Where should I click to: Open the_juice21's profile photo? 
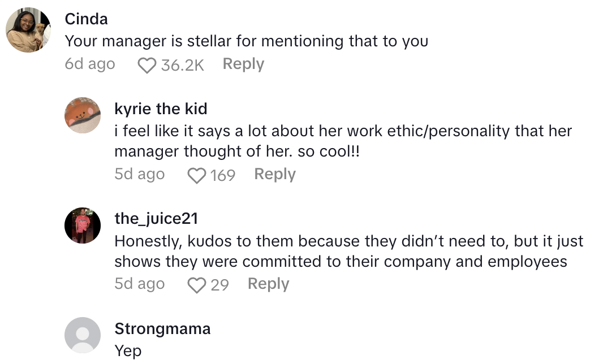click(x=83, y=225)
